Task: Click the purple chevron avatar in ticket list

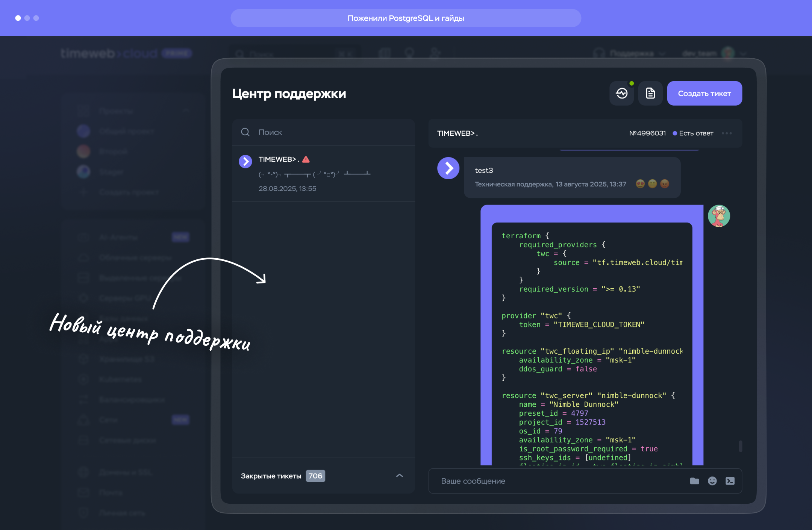Action: pos(245,162)
